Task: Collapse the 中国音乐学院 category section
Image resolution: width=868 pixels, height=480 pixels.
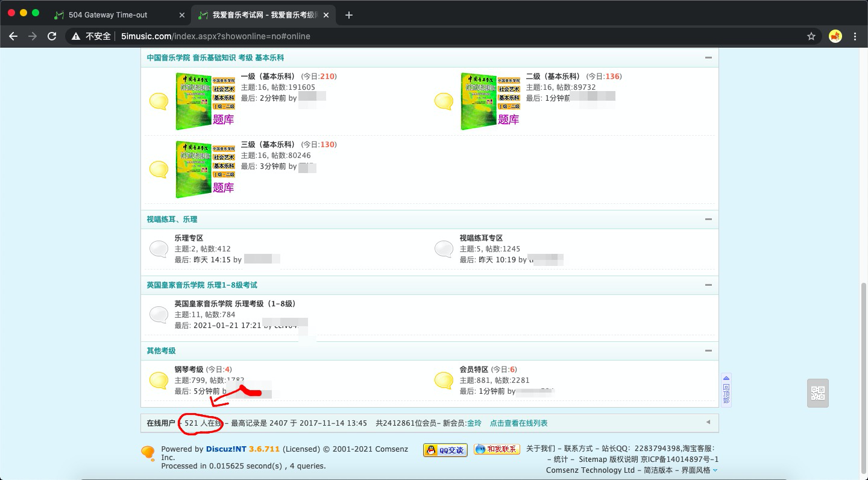Action: point(708,58)
